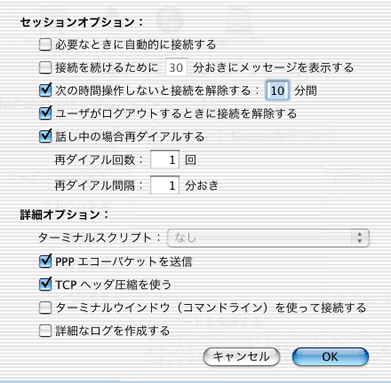Select the 再ダイアル回数 input field
Screen dimensions: 391x383
(x=165, y=160)
